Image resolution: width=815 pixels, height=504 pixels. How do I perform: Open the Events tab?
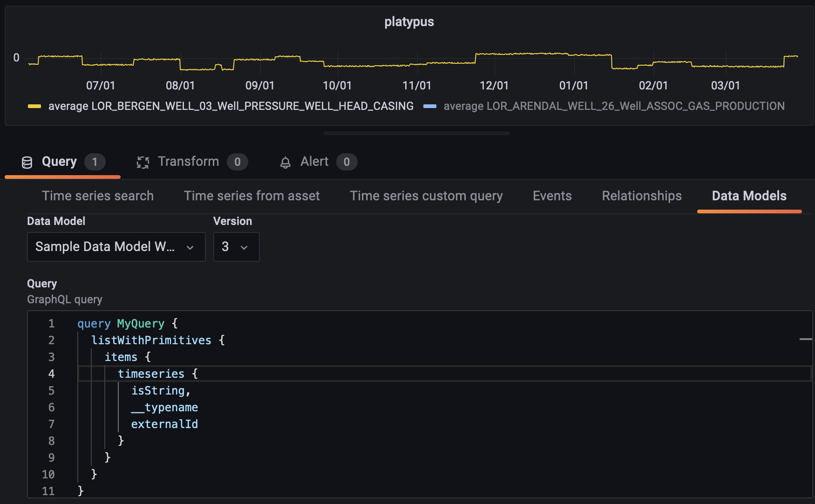[x=552, y=196]
